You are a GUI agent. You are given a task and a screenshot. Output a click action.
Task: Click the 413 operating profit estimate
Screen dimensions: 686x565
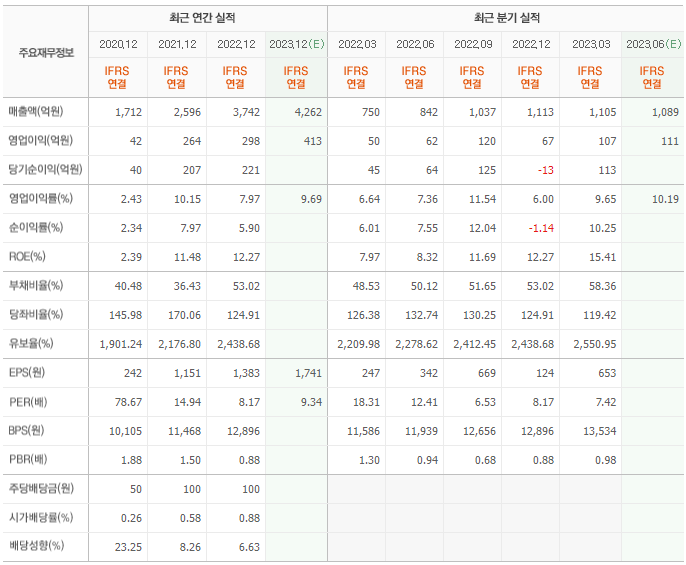[312, 141]
